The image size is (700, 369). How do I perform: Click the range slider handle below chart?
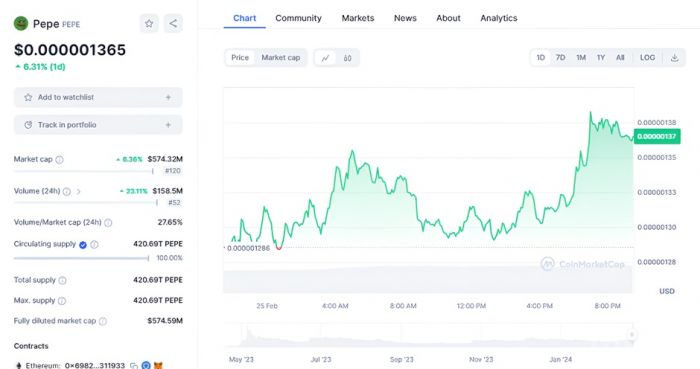(632, 335)
